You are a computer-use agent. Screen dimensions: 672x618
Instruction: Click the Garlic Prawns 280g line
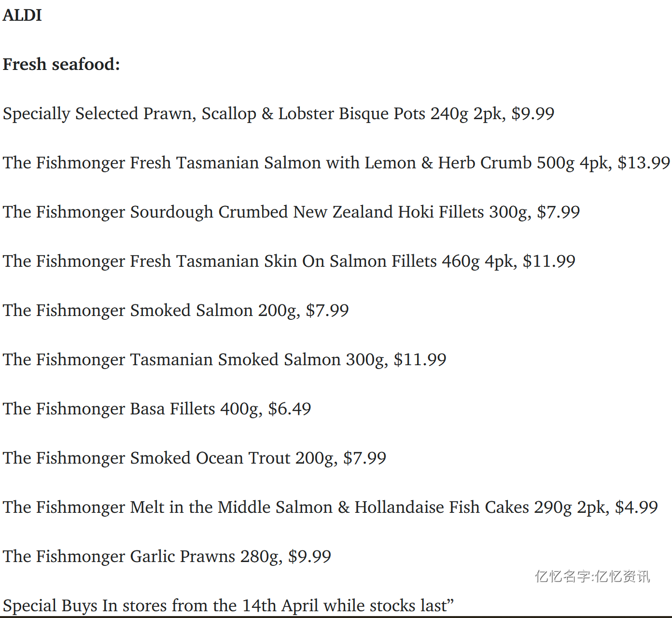pos(167,557)
